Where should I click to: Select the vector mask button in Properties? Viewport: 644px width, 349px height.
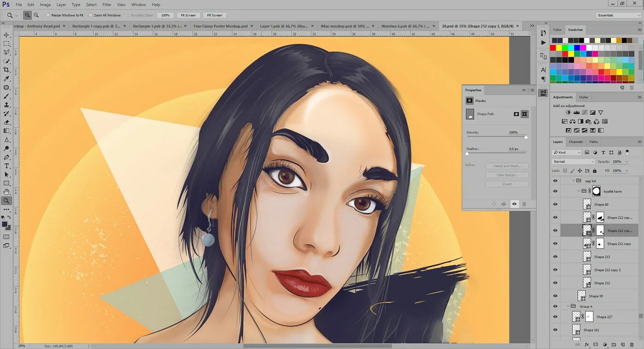pos(524,114)
